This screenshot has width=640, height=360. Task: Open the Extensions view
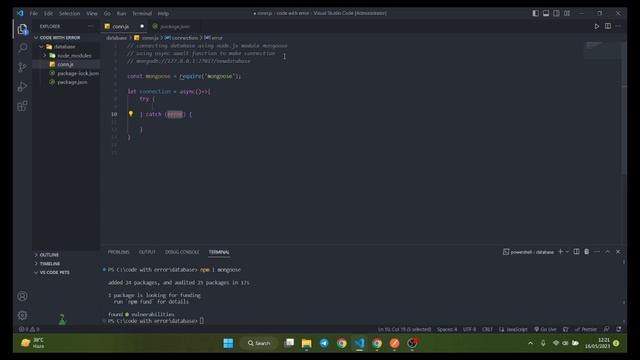(x=22, y=106)
